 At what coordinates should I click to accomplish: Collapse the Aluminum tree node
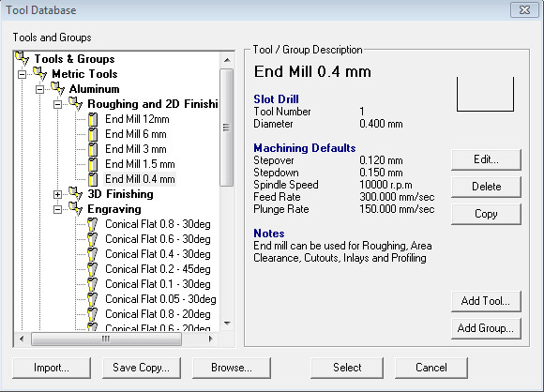click(x=40, y=89)
